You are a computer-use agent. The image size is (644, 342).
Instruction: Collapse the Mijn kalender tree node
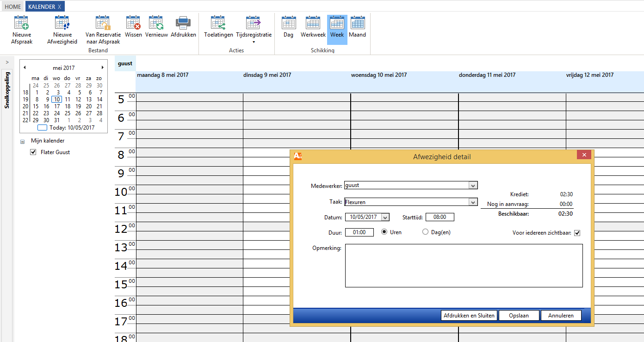click(23, 142)
